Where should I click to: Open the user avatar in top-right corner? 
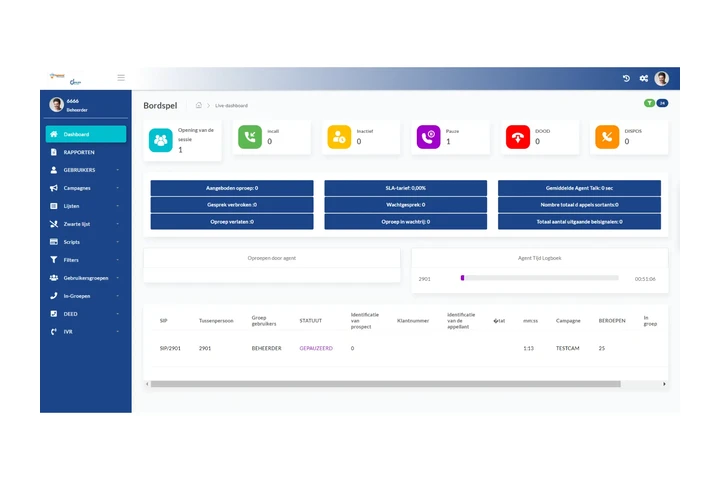coord(661,78)
